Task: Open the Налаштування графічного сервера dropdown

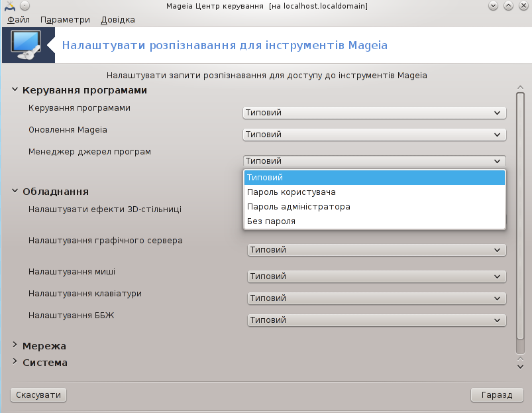Action: tap(376, 250)
